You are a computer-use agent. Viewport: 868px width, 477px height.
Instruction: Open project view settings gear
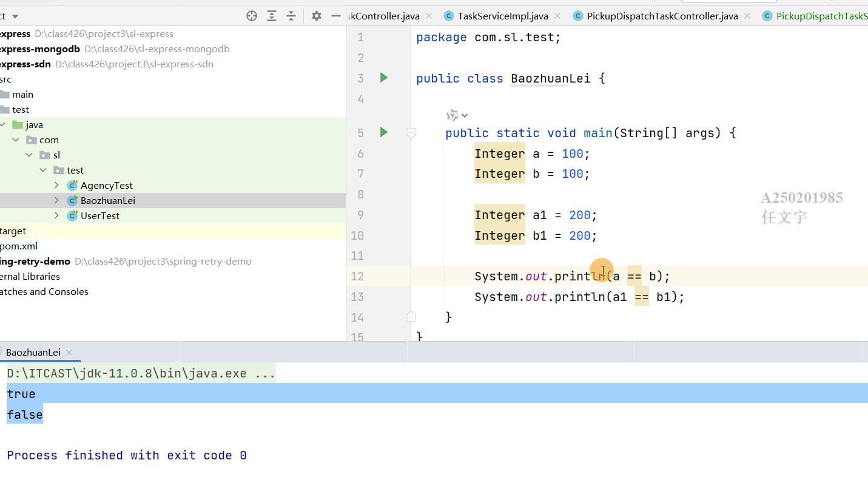(x=317, y=16)
